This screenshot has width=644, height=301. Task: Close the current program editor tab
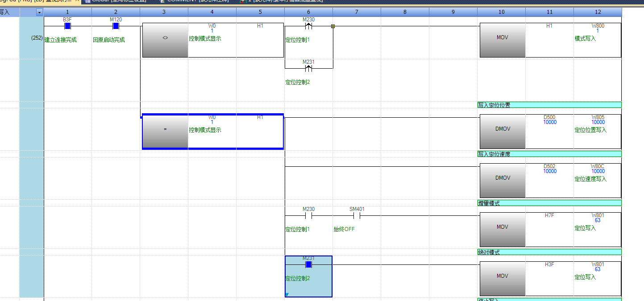pyautogui.click(x=77, y=1)
